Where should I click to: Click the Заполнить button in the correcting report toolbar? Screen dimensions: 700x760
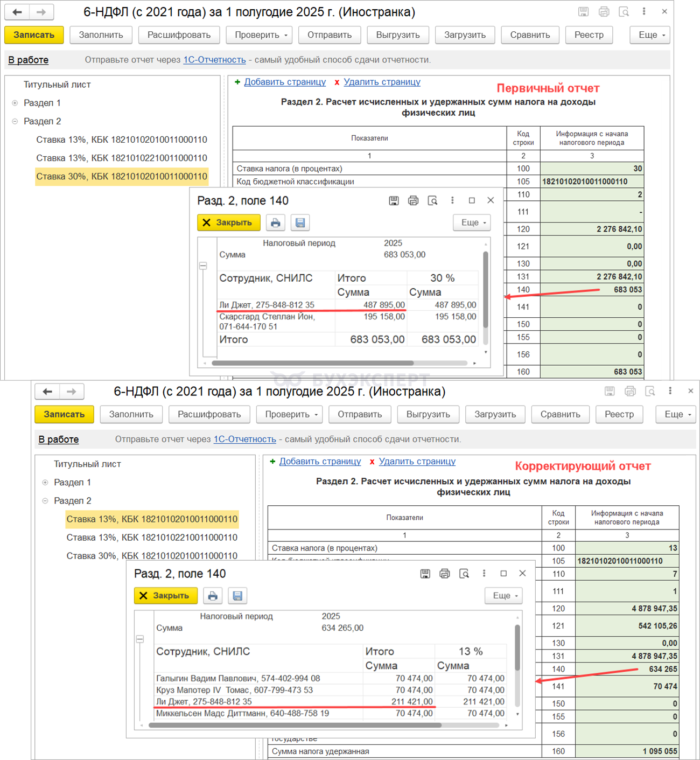coord(131,414)
